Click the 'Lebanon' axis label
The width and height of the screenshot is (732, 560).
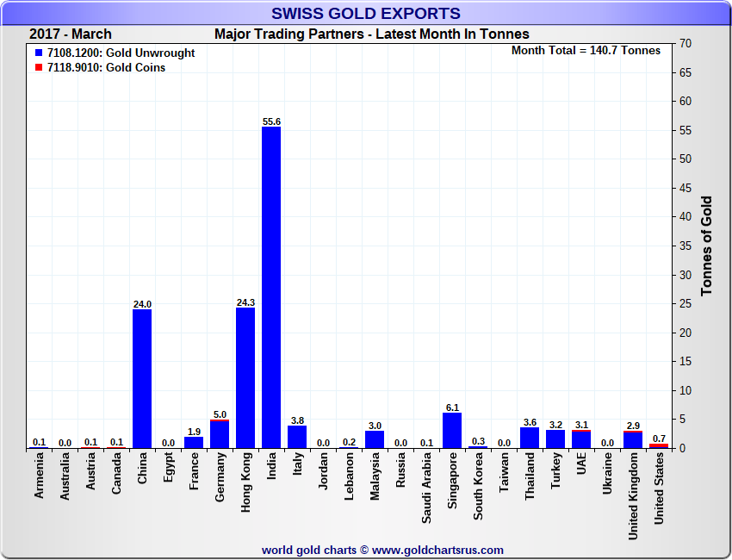click(x=349, y=477)
